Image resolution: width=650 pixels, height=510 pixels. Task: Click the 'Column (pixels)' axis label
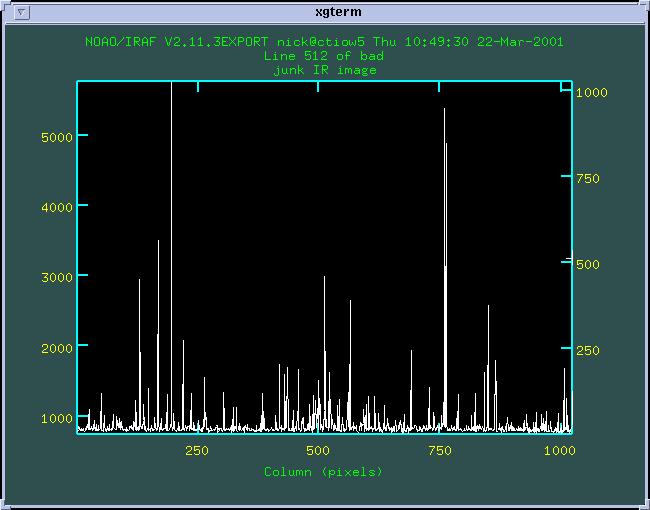[323, 472]
